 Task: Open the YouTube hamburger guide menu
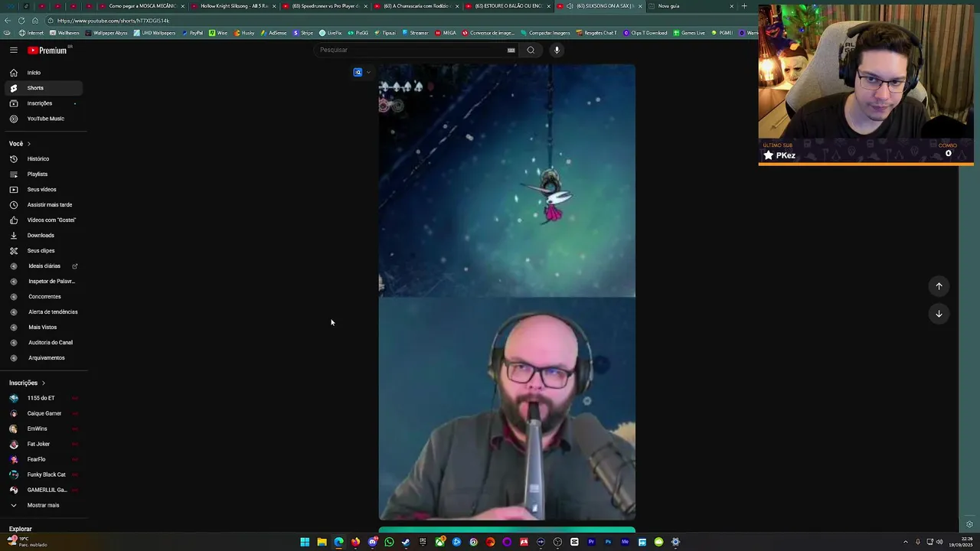(x=13, y=50)
